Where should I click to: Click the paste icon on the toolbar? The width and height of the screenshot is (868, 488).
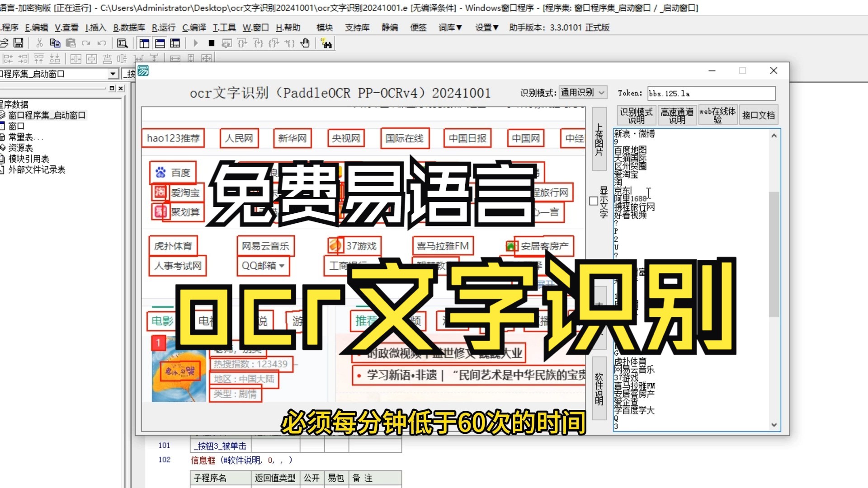click(71, 43)
